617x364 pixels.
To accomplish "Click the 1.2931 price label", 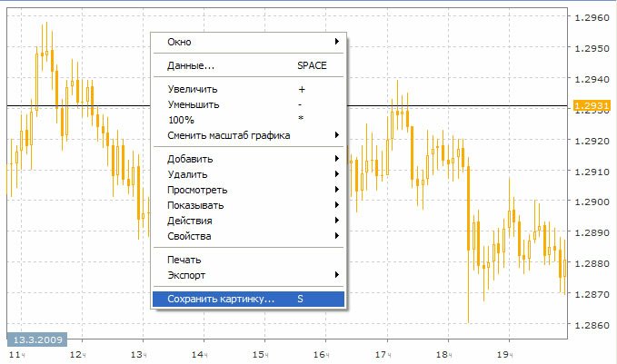I will click(592, 107).
